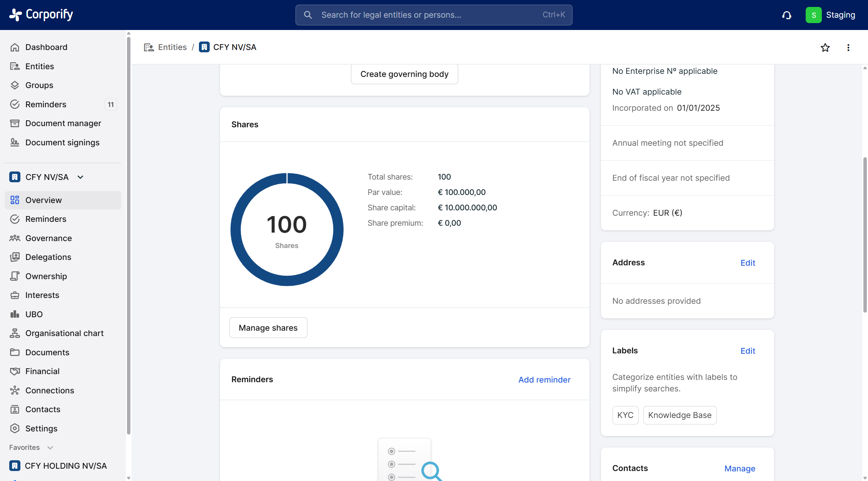Open Document signings page

pyautogui.click(x=62, y=142)
